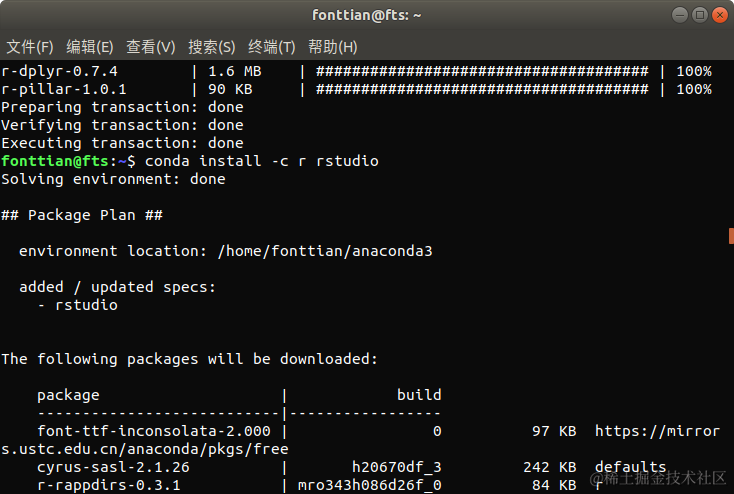The height and width of the screenshot is (494, 734).
Task: Click the line "Solving environment: done"
Action: coord(113,179)
